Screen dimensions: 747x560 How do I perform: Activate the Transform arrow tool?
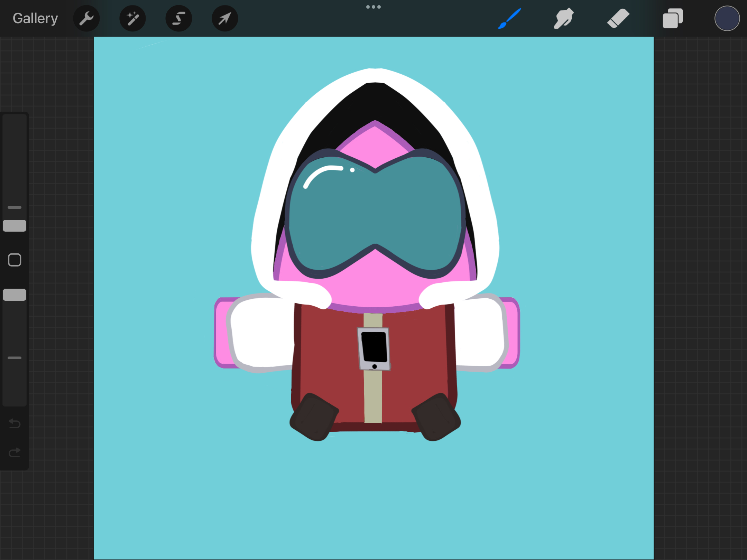pyautogui.click(x=225, y=18)
